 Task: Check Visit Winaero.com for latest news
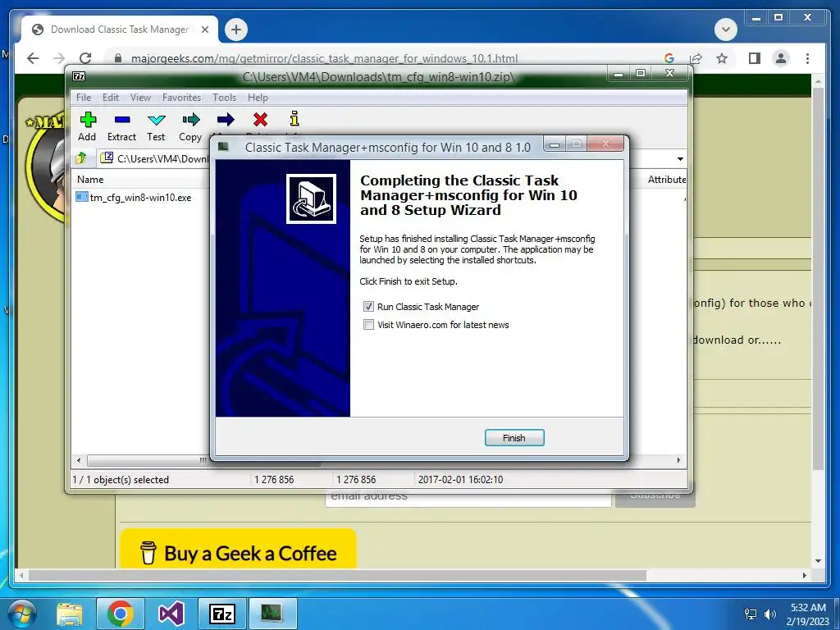368,325
